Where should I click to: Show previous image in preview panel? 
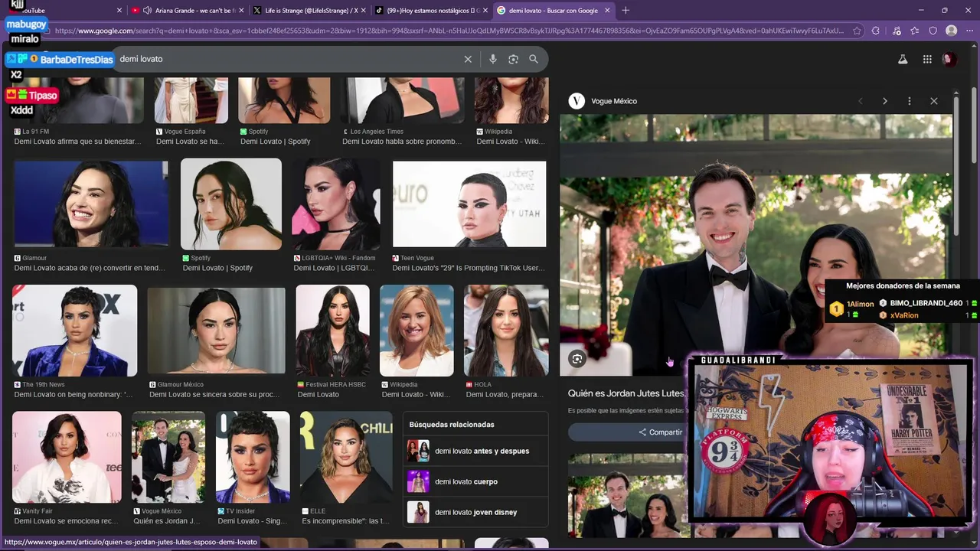[x=861, y=101]
